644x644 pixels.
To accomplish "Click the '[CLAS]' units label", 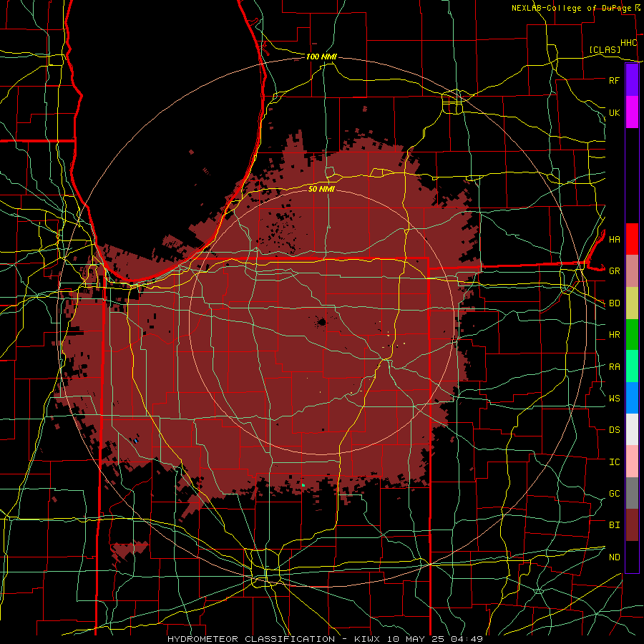I will pyautogui.click(x=605, y=49).
